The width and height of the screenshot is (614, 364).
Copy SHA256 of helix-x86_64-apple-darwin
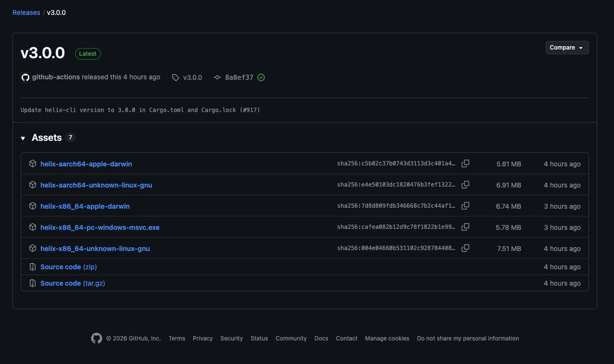click(x=465, y=206)
